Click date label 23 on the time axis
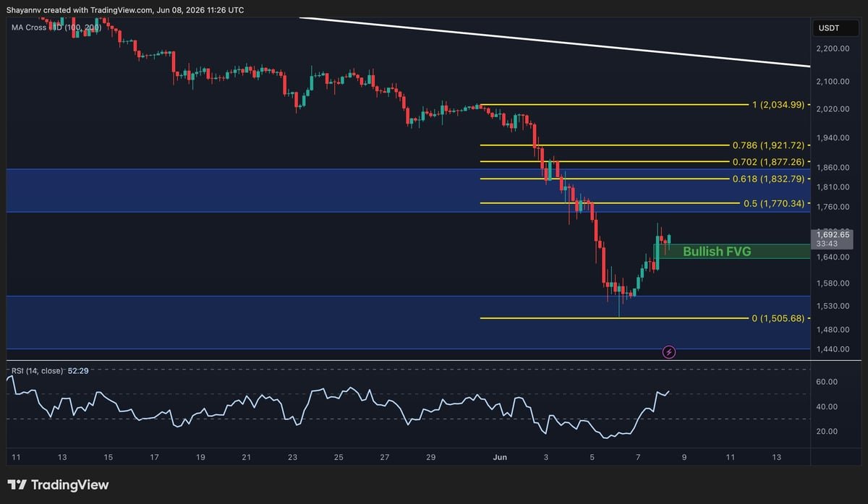This screenshot has width=868, height=504. coord(292,457)
